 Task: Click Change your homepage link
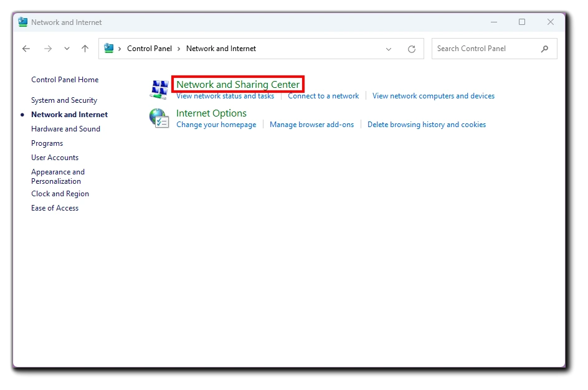[216, 125]
